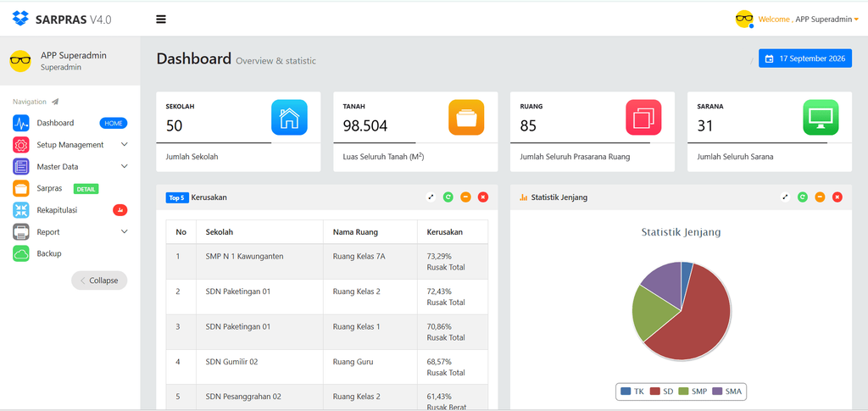
Task: Click the Setup Management gear icon
Action: click(x=21, y=145)
